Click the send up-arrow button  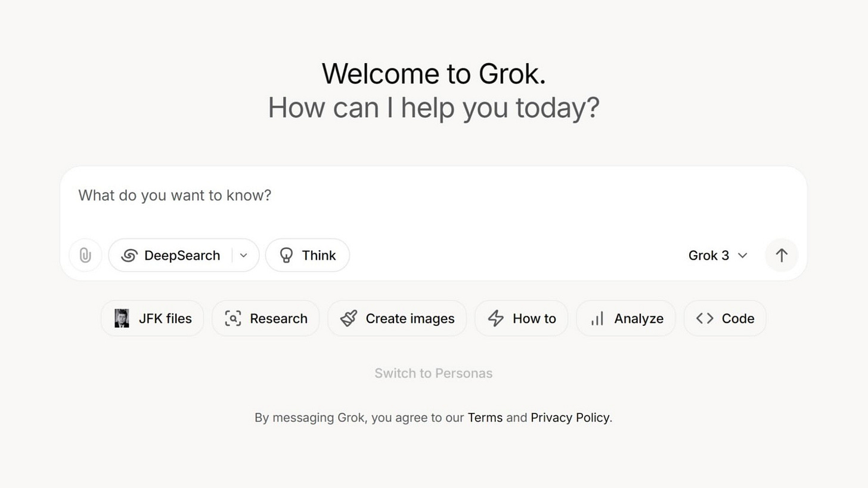[x=782, y=255]
